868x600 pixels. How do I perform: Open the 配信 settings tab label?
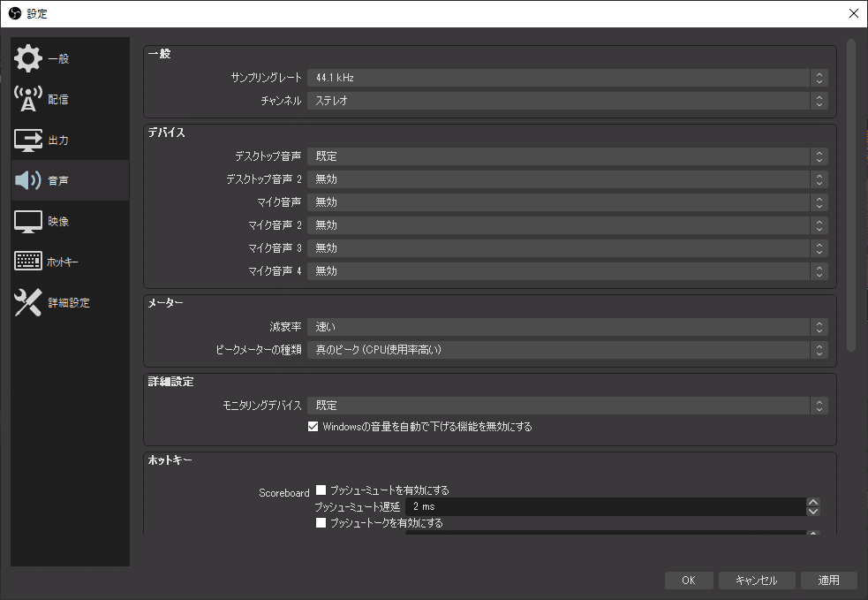click(x=58, y=99)
